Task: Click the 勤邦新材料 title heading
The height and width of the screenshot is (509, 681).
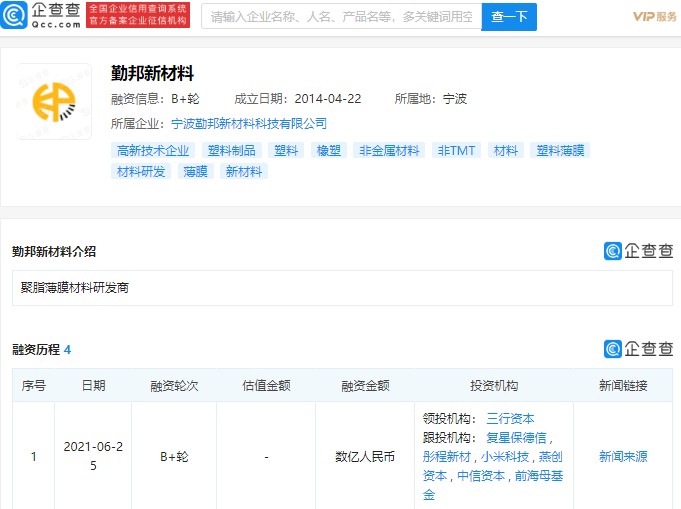Action: (152, 73)
